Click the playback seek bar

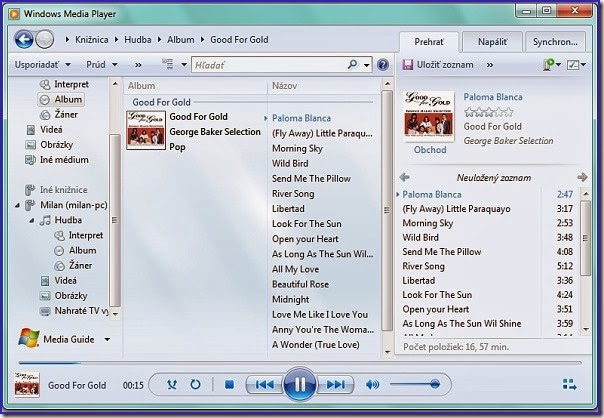pos(300,363)
